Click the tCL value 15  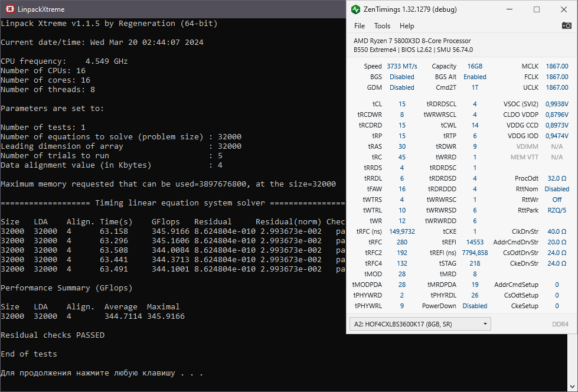coord(402,104)
